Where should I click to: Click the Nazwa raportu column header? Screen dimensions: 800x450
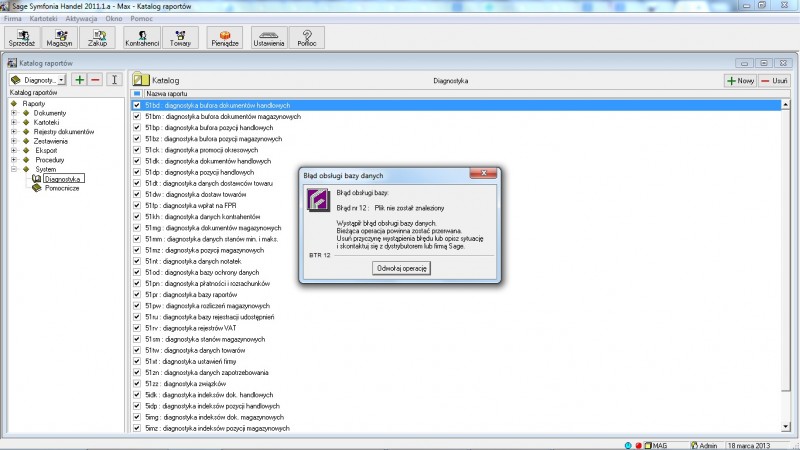pyautogui.click(x=166, y=93)
